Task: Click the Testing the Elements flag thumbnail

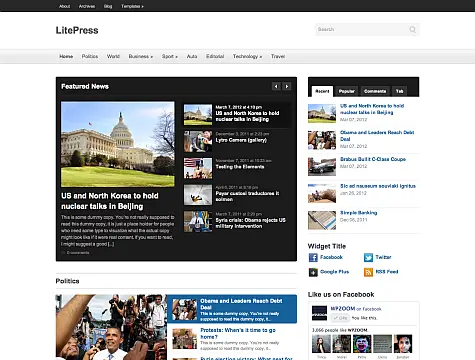Action: 198,168
